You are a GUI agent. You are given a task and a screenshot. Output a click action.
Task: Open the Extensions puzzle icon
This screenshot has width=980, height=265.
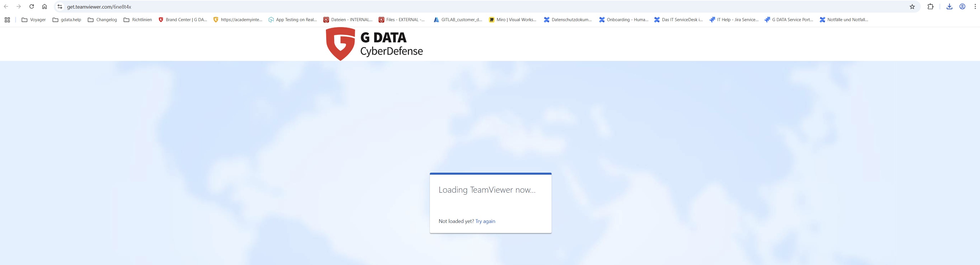click(x=930, y=7)
